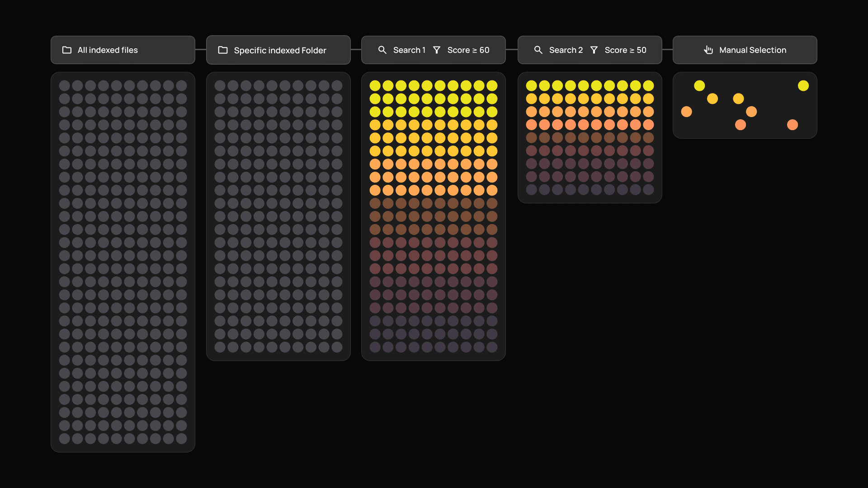Screen dimensions: 868x488
Task: Select bottom-right gray dot in Specific indexed Folder grid
Action: tap(337, 347)
